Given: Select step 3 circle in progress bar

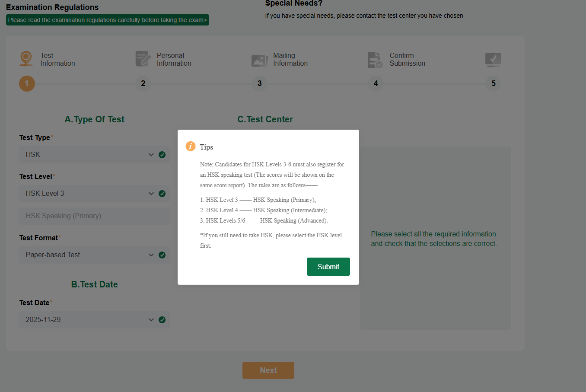Looking at the screenshot, I should click(x=259, y=83).
